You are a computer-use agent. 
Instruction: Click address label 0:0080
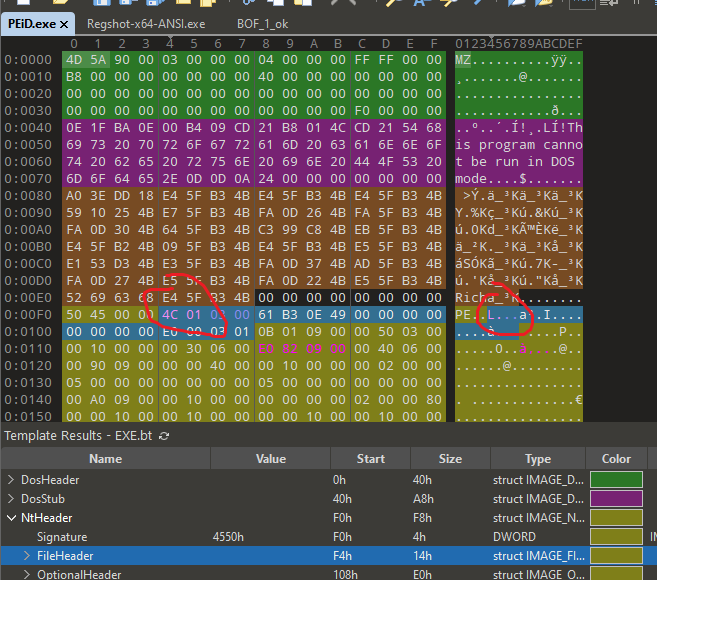pos(28,196)
